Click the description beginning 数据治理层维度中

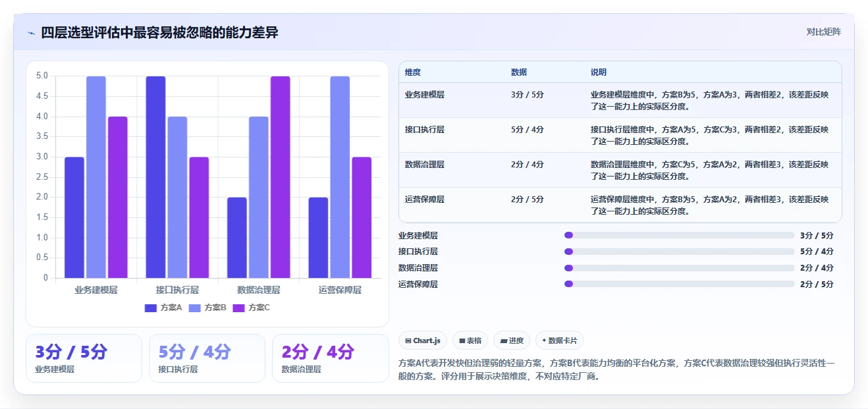(710, 170)
